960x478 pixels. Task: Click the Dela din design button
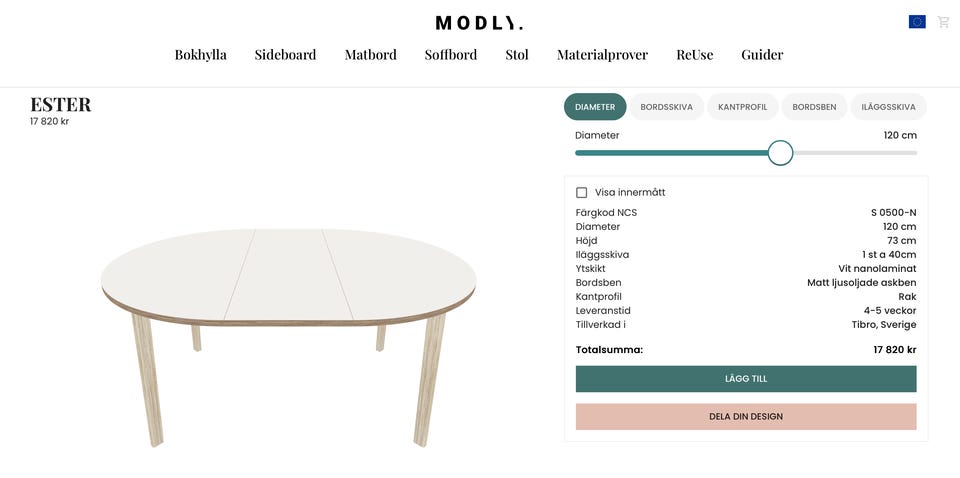pyautogui.click(x=746, y=416)
